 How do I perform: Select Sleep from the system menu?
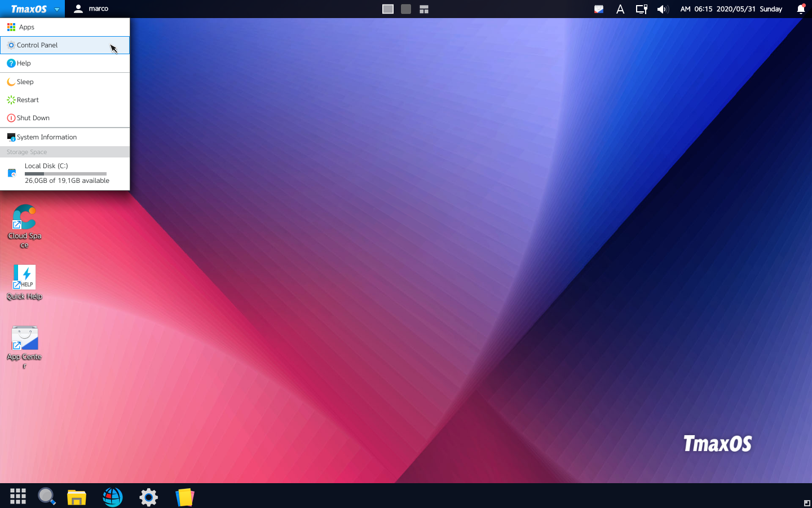pos(25,81)
